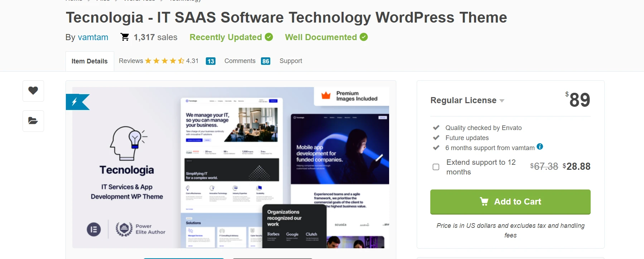Click the Recently Updated green checkmark
This screenshot has height=259, width=644.
pyautogui.click(x=269, y=37)
